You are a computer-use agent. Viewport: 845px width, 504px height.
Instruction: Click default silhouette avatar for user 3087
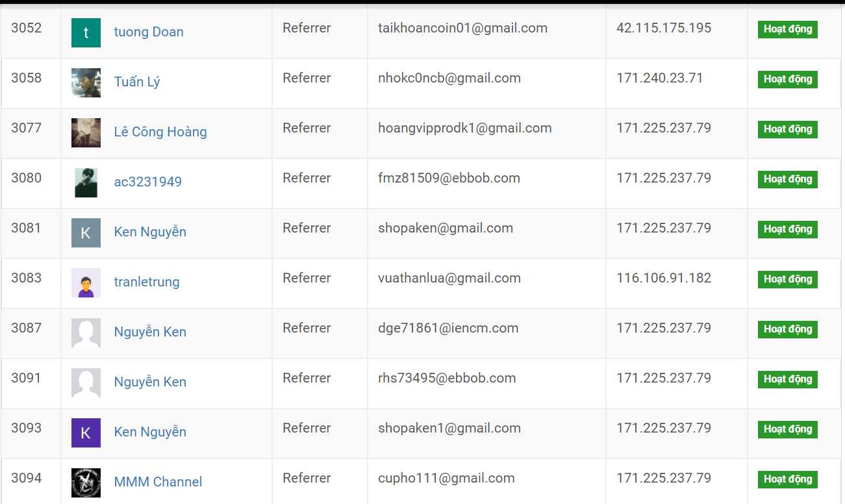pos(86,333)
